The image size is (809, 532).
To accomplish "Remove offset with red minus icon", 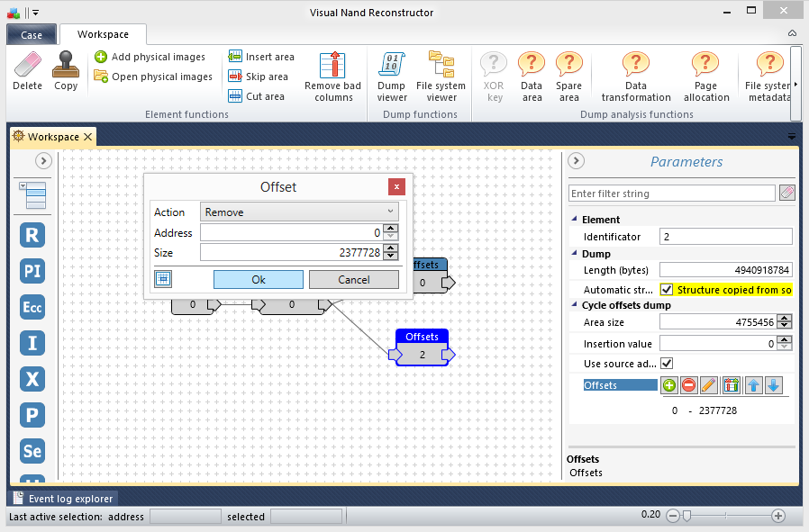I will coord(688,385).
